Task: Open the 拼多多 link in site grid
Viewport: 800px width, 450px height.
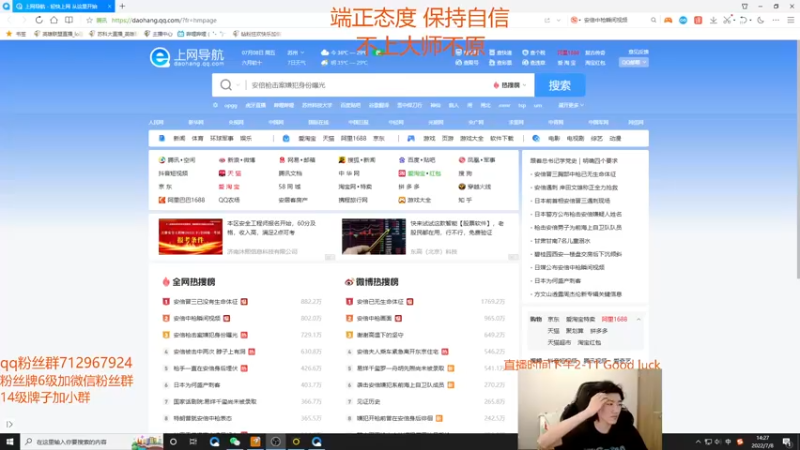Action: pos(409,187)
